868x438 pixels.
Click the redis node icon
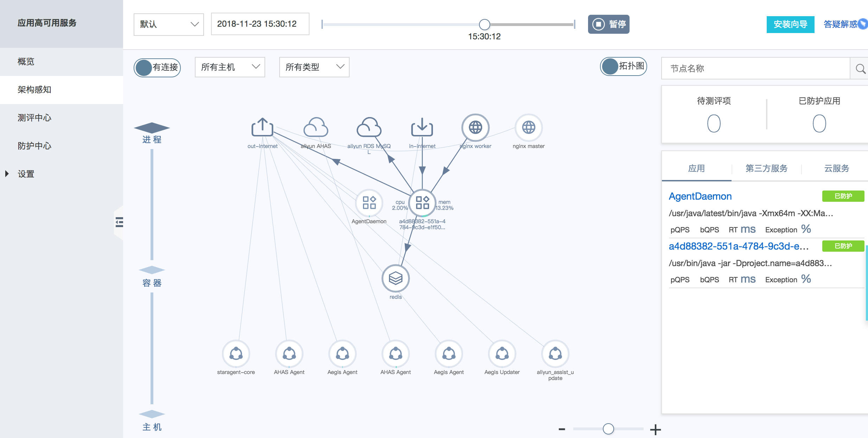tap(395, 278)
